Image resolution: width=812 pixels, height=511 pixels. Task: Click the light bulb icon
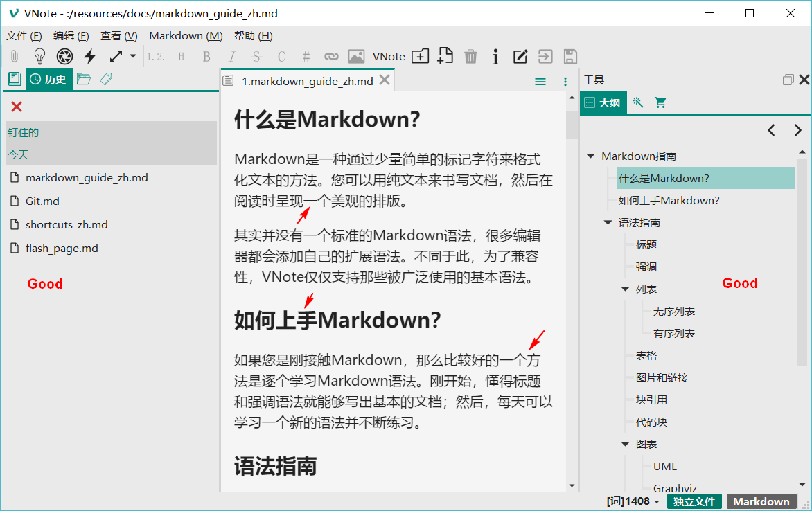[x=39, y=57]
